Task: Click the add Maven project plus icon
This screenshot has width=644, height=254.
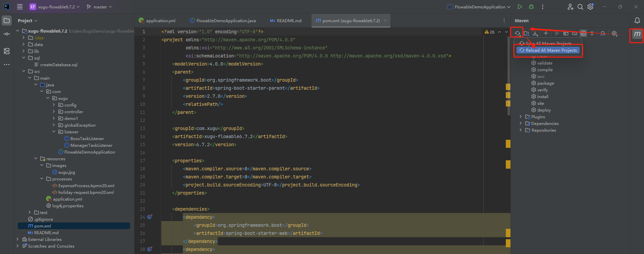Action: (x=546, y=33)
